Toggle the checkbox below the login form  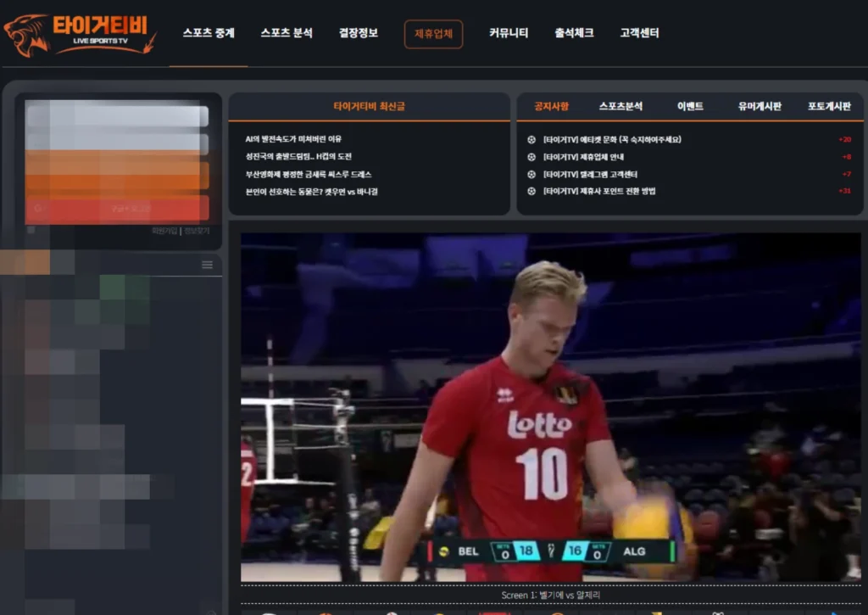point(31,230)
